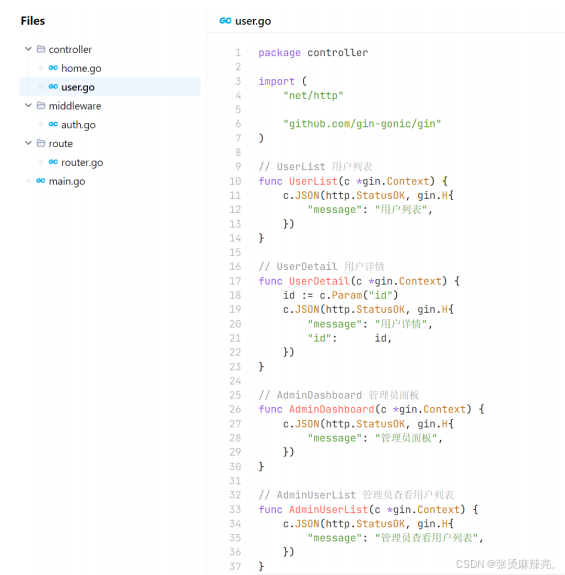Click the UserDetail function name
This screenshot has width=565, height=575.
click(x=319, y=281)
